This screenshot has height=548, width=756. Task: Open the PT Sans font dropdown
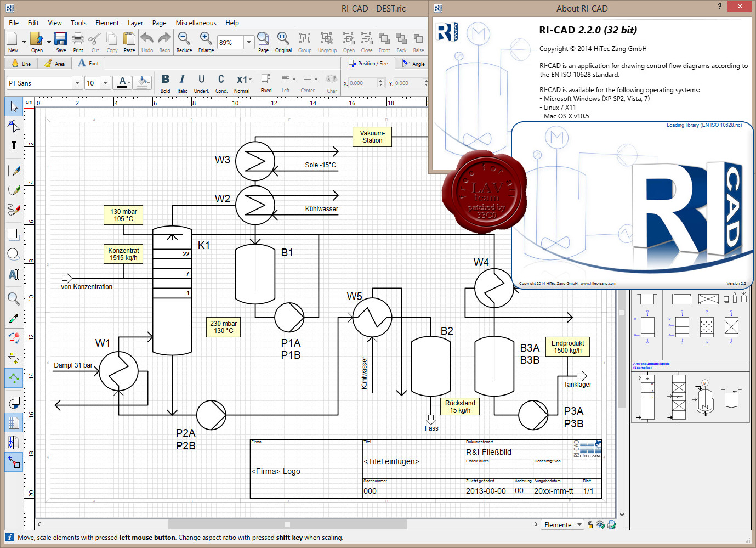pyautogui.click(x=77, y=83)
